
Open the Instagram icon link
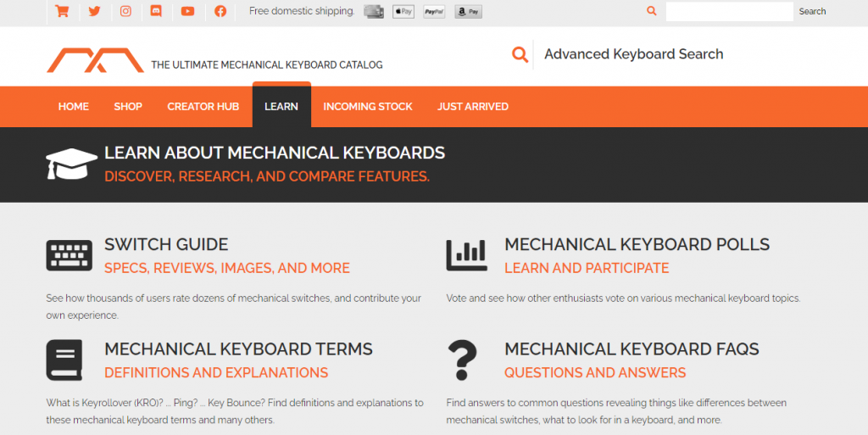point(125,11)
